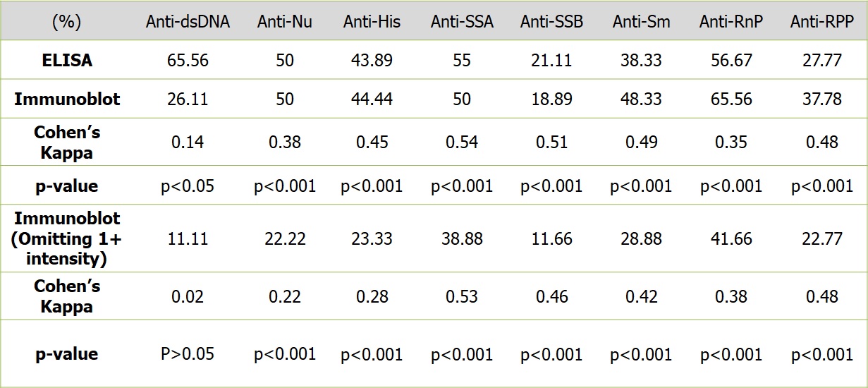
Task: Click the Anti-SSB column header
Action: (x=550, y=22)
